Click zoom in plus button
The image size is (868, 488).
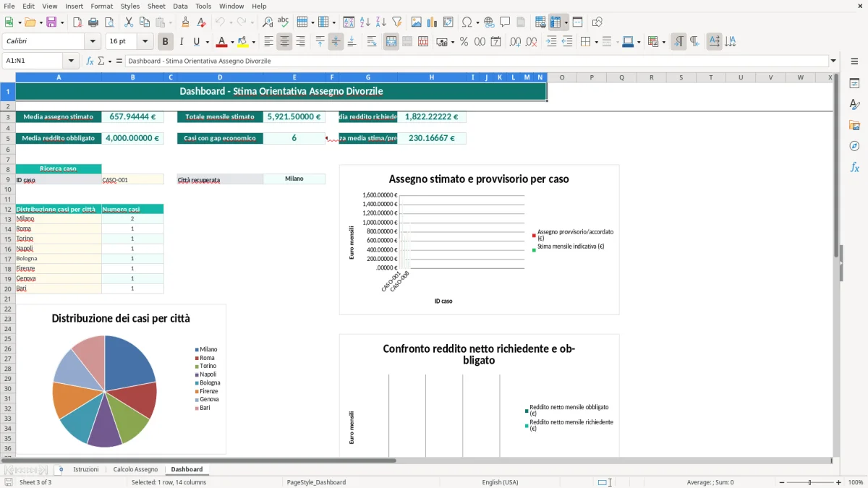[x=839, y=482]
